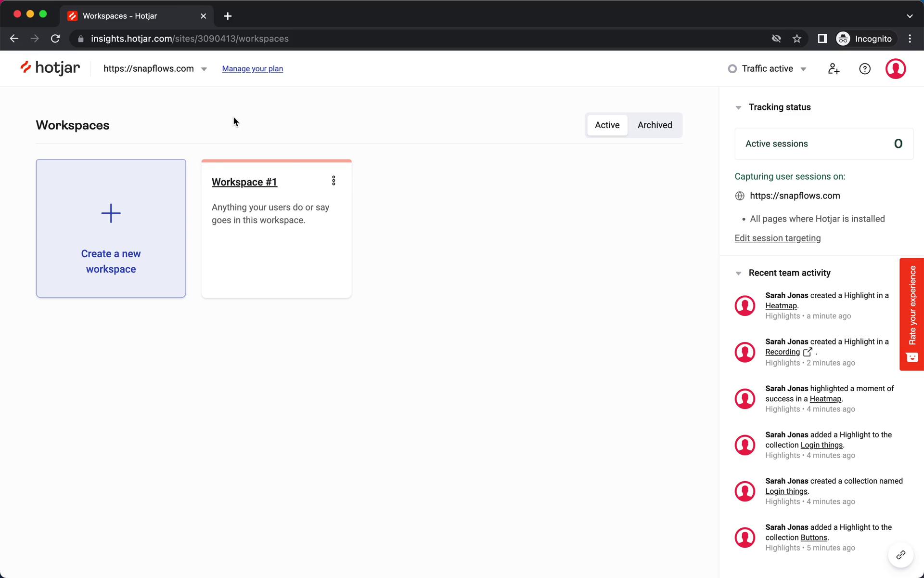Click the plus icon for new workspace
The height and width of the screenshot is (578, 924).
(x=111, y=213)
